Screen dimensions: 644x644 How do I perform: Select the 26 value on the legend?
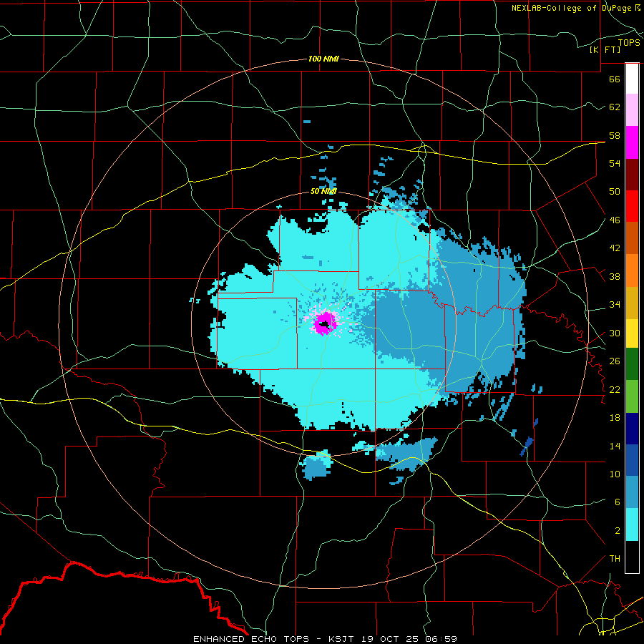point(615,361)
